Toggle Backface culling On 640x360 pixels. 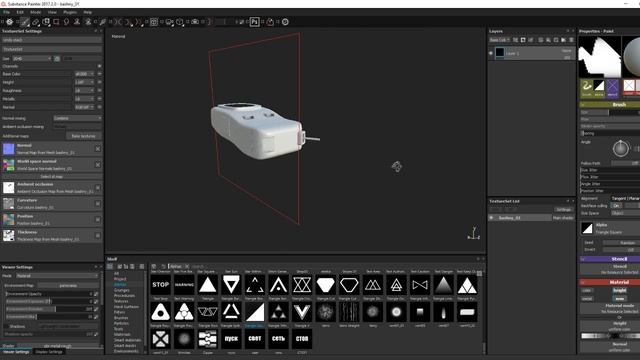click(616, 206)
